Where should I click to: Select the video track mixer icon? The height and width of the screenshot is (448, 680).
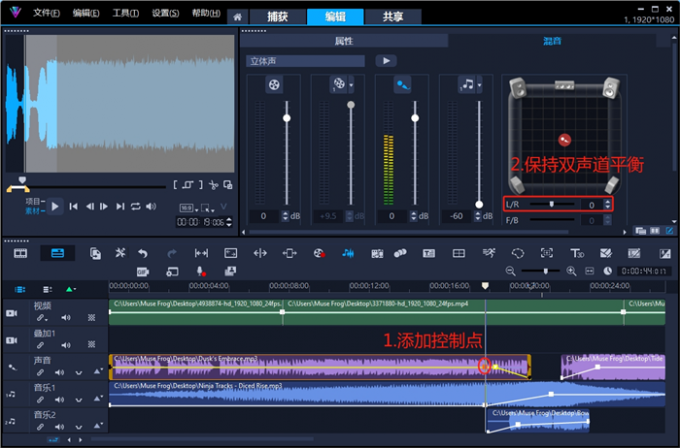pyautogui.click(x=274, y=84)
